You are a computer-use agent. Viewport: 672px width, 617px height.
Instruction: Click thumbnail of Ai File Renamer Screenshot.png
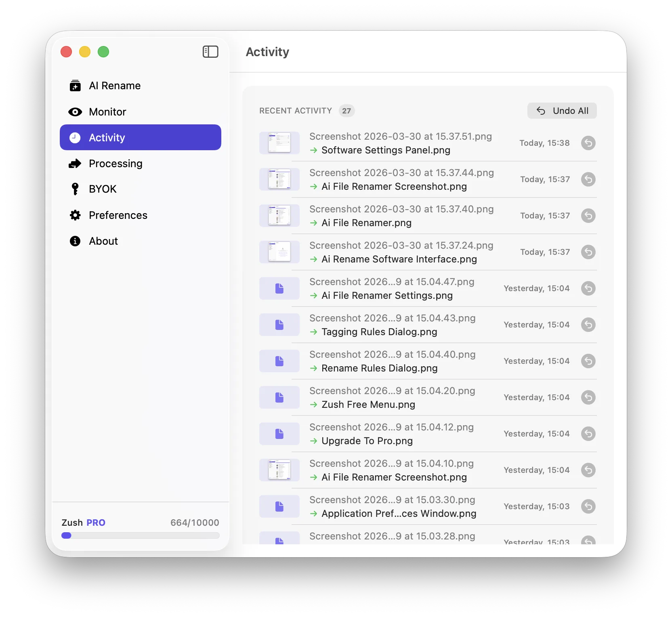click(279, 180)
